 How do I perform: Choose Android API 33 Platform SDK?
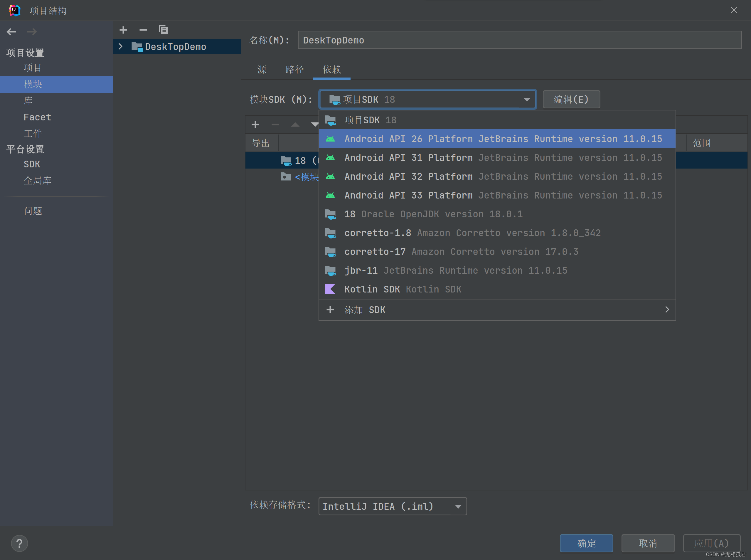(497, 195)
